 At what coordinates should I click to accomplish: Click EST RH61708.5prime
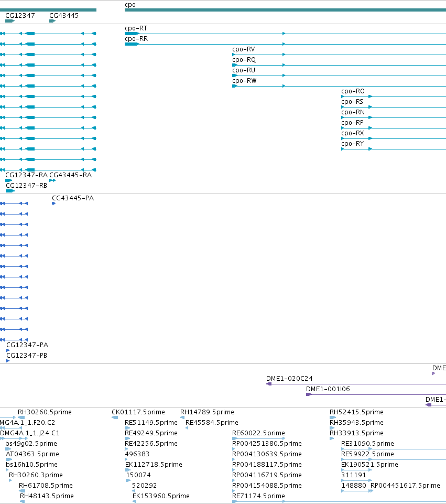click(46, 486)
